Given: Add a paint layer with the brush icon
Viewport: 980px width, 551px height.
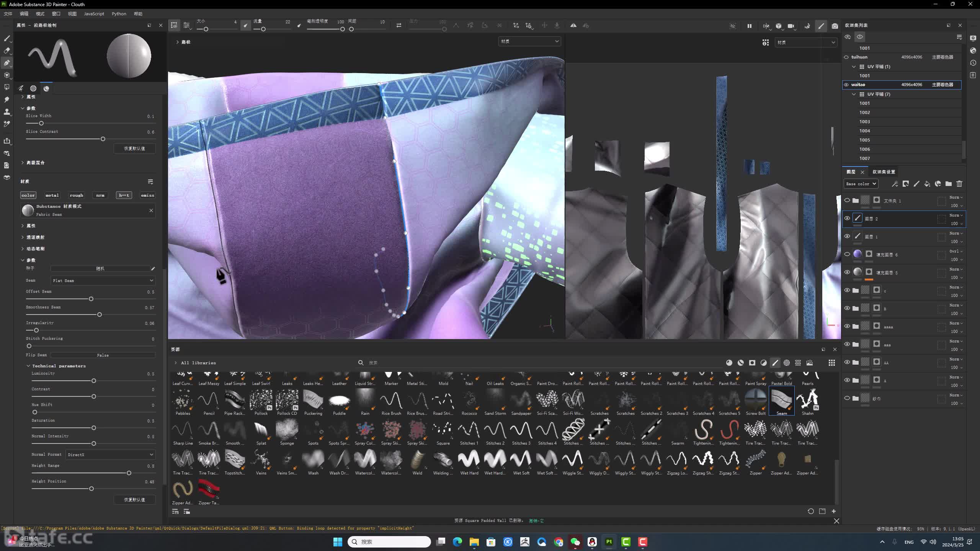Looking at the screenshot, I should click(916, 184).
